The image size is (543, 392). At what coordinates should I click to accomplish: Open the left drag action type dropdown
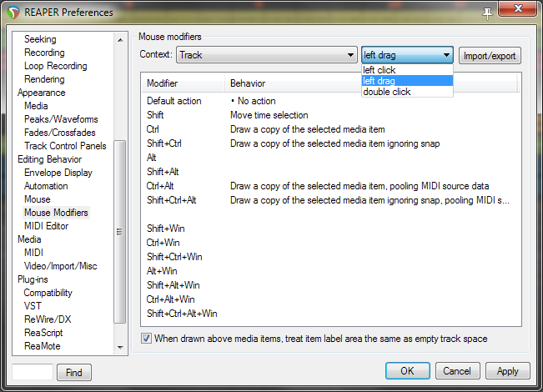click(407, 55)
